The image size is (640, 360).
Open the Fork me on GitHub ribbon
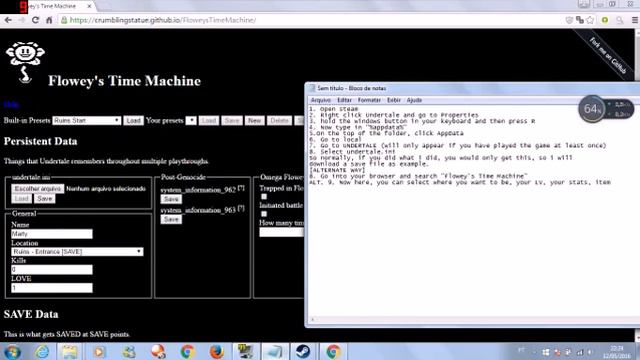[608, 55]
